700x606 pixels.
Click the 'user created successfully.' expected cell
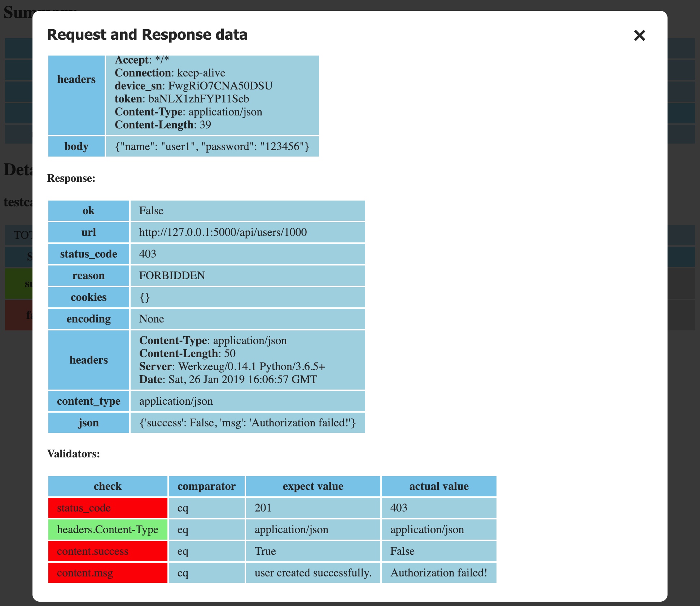313,573
